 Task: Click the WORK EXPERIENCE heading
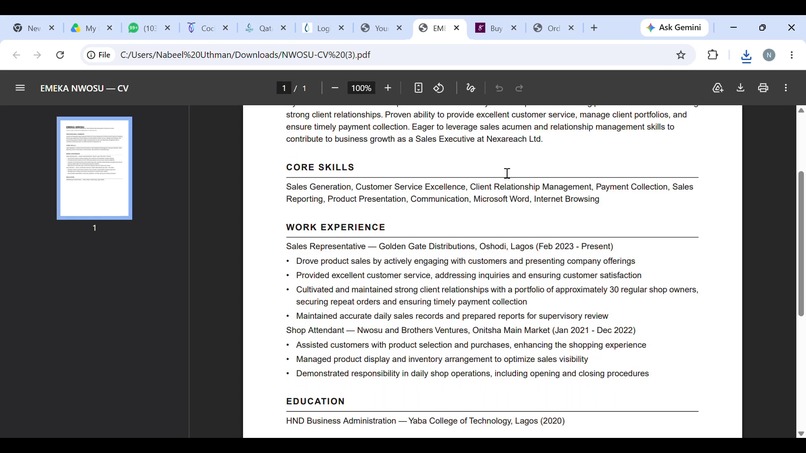click(x=336, y=227)
